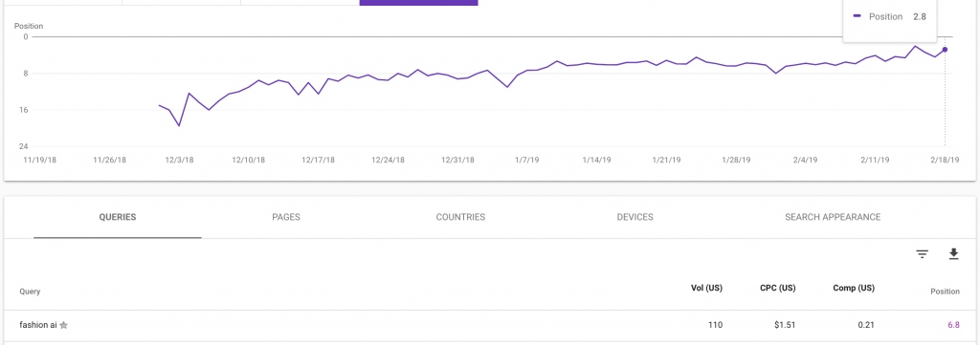Click the 0.21 competition value
The height and width of the screenshot is (345, 980).
[x=866, y=325]
